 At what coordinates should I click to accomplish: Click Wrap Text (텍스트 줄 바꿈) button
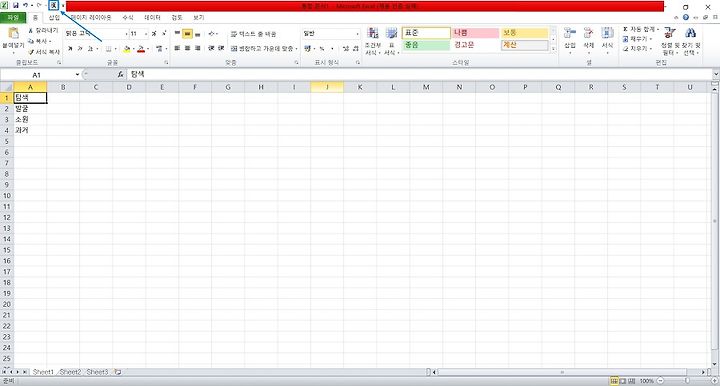253,34
